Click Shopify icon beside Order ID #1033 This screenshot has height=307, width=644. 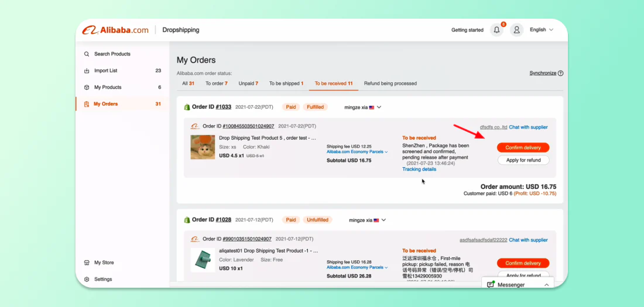(187, 107)
